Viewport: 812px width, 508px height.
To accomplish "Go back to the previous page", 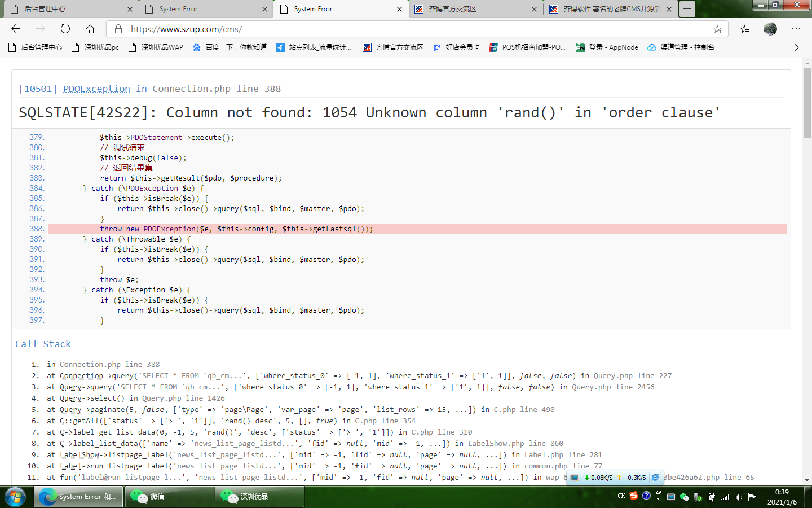I will (x=16, y=29).
